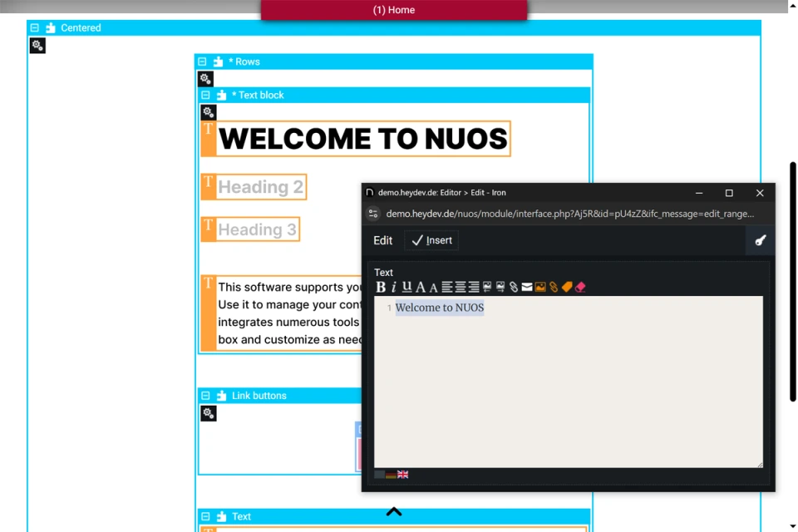This screenshot has height=532, width=798.
Task: Clear formatting with the pink eraser icon
Action: point(579,287)
